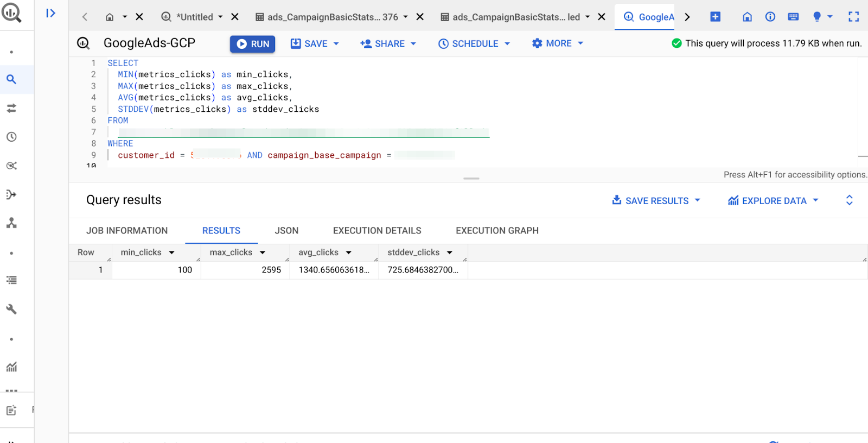Switch to the JSON results tab

click(x=286, y=231)
